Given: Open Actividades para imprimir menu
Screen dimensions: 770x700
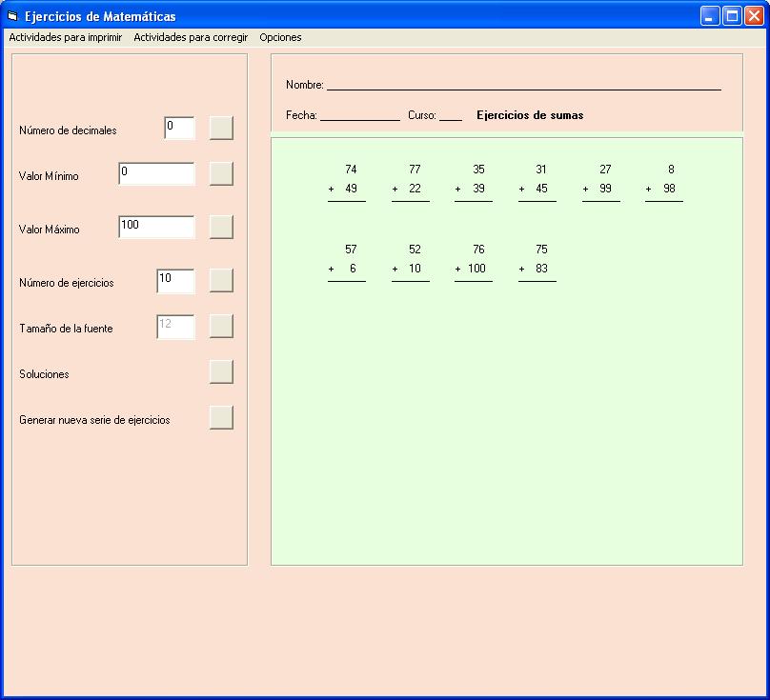Looking at the screenshot, I should (x=66, y=37).
